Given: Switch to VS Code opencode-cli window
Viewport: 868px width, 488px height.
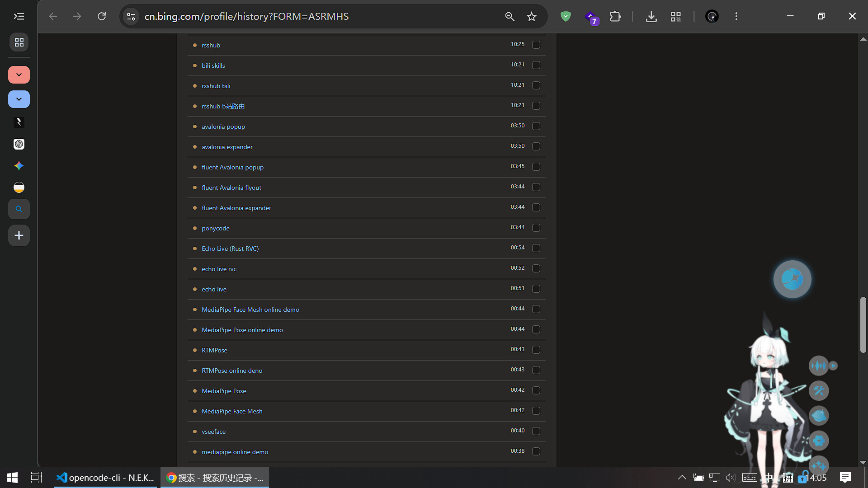Looking at the screenshot, I should tap(105, 478).
